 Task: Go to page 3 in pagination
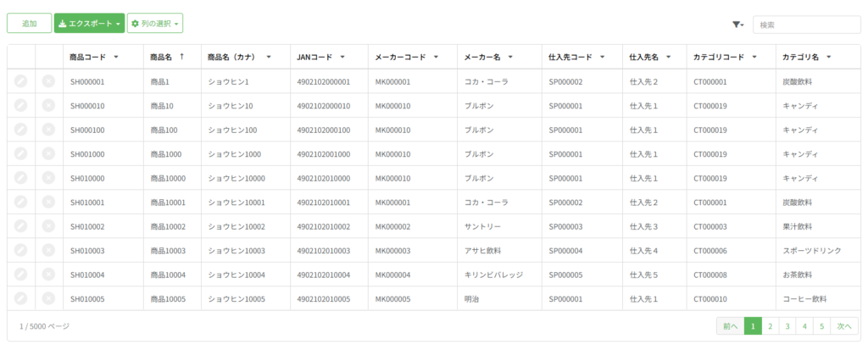pyautogui.click(x=787, y=326)
